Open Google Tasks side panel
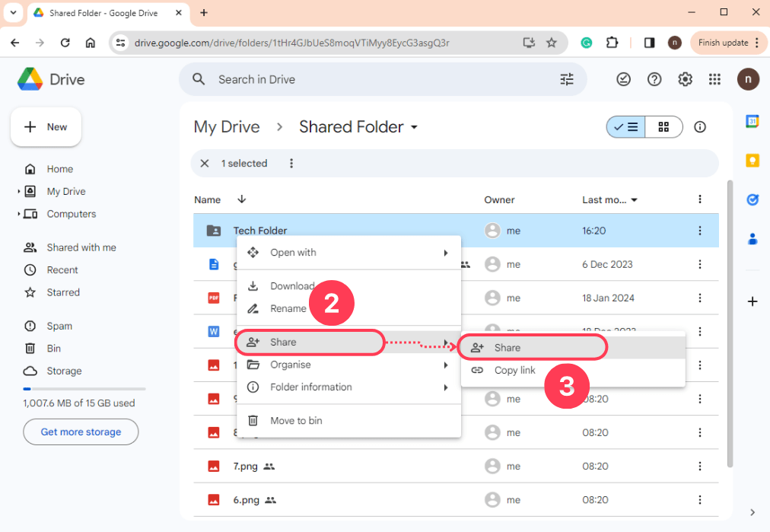 [752, 199]
